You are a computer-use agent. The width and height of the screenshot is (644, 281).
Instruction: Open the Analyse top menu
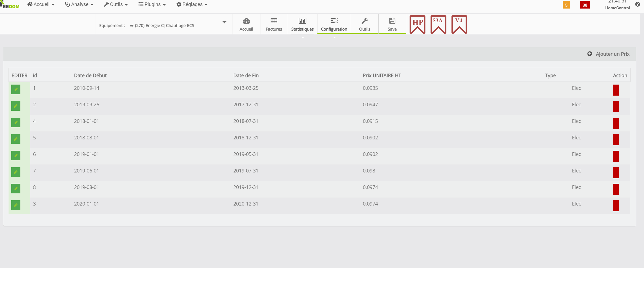tap(79, 4)
